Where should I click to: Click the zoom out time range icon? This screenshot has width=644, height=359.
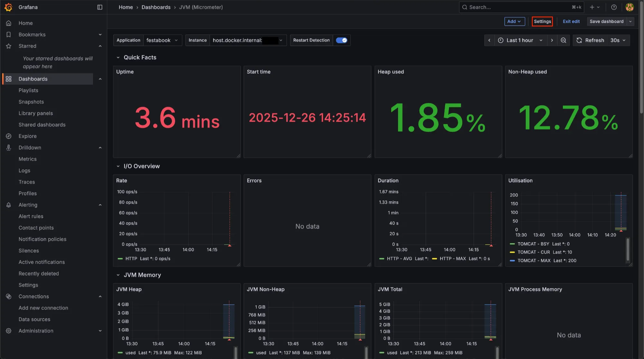coord(563,40)
